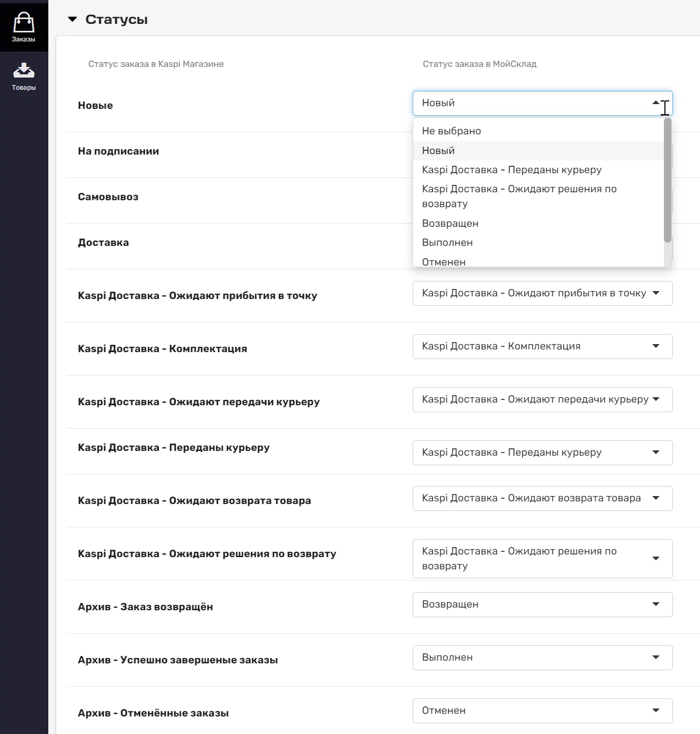Open dropdown for Ожидают передачи курьеру

(542, 399)
